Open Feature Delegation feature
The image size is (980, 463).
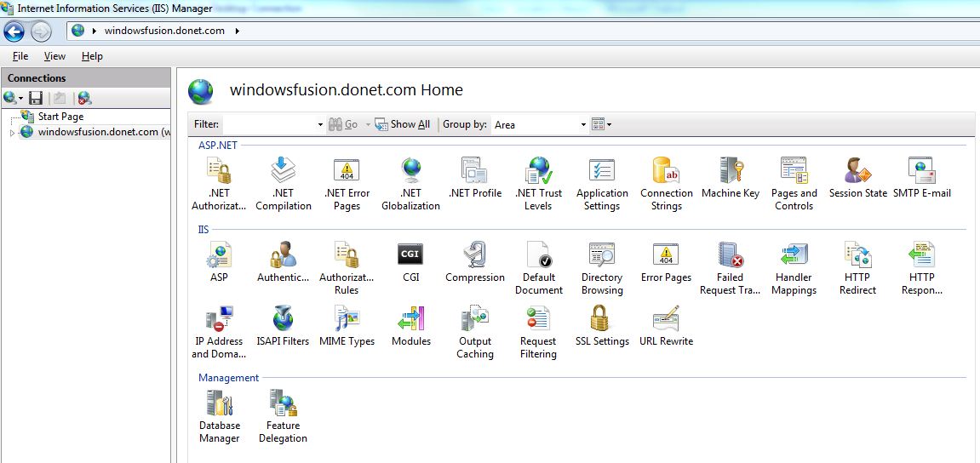pos(284,416)
